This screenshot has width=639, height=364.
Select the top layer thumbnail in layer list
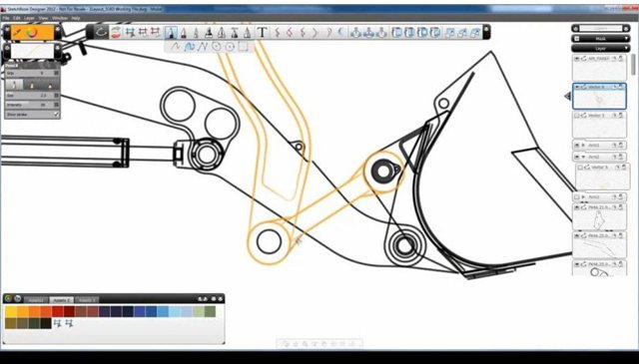click(599, 68)
